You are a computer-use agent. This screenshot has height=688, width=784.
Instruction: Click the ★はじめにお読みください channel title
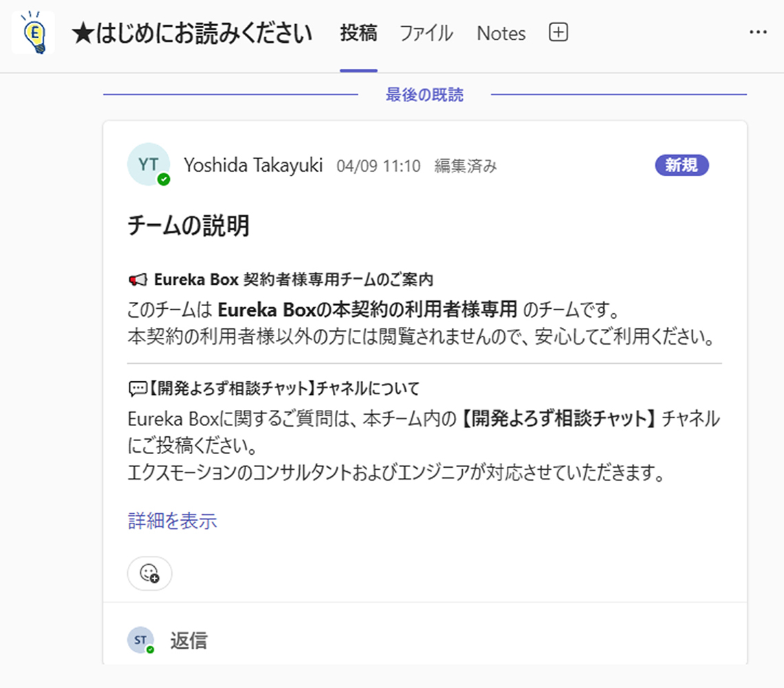click(192, 34)
